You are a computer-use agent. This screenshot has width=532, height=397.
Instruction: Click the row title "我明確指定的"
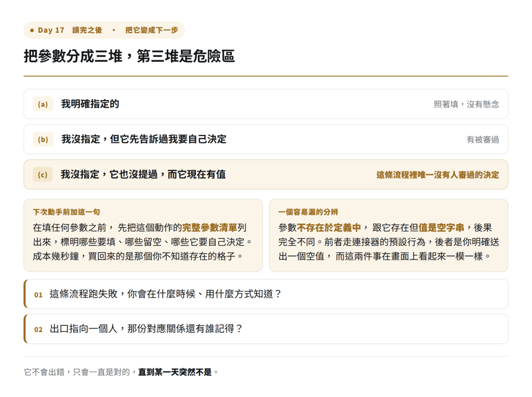click(x=90, y=104)
